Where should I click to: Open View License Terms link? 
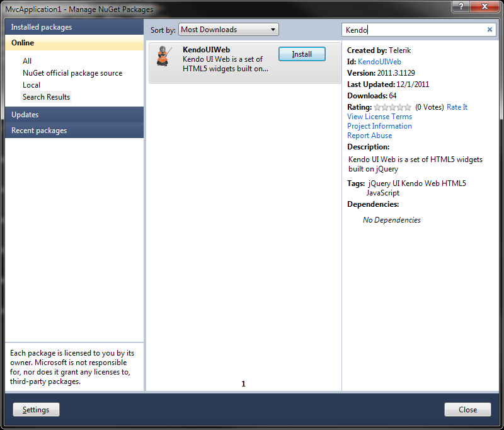pyautogui.click(x=379, y=117)
